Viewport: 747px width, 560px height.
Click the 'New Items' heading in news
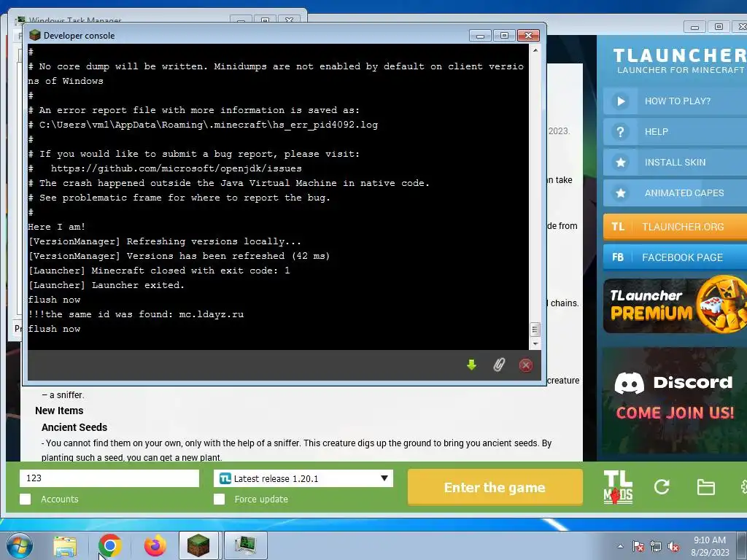[59, 411]
